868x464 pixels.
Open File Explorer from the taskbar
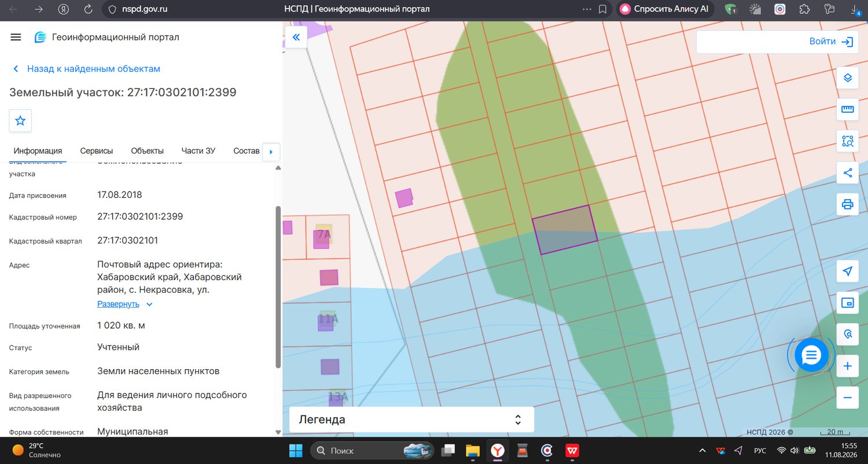[473, 450]
